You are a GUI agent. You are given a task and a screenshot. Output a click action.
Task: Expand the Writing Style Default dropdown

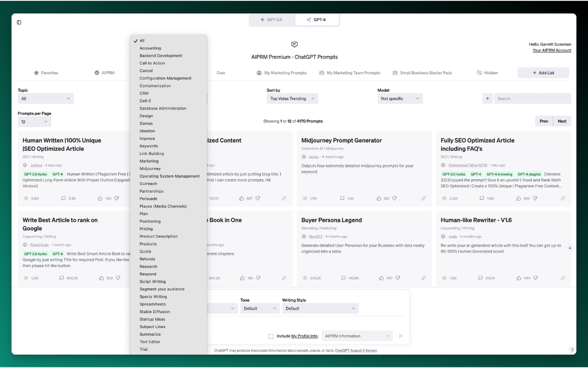pos(320,308)
